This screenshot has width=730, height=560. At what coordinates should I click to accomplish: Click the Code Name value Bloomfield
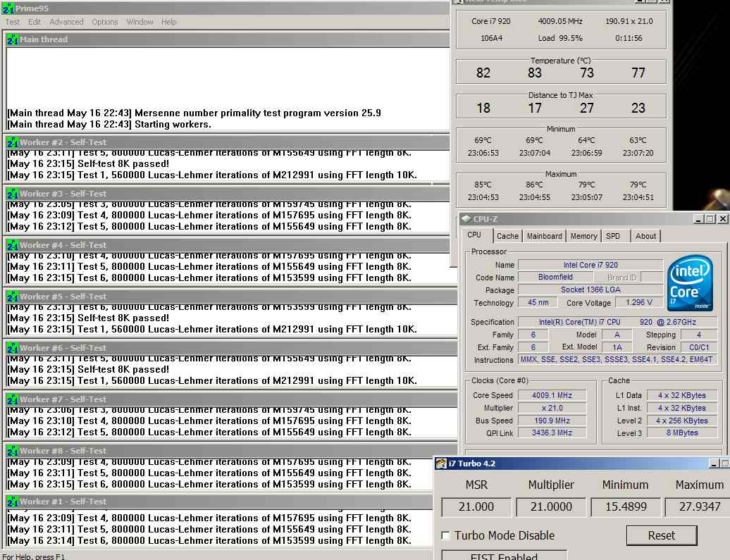(555, 278)
